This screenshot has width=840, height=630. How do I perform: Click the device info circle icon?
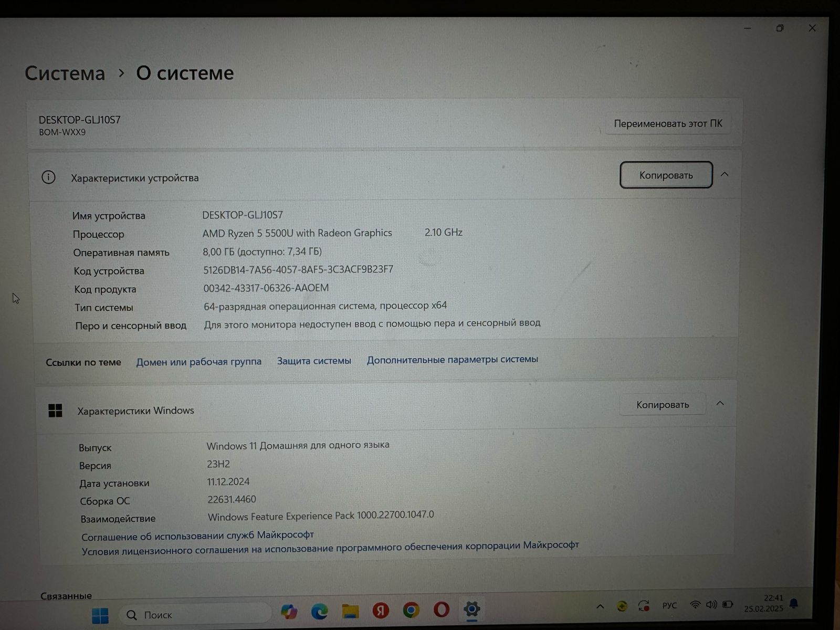tap(48, 177)
